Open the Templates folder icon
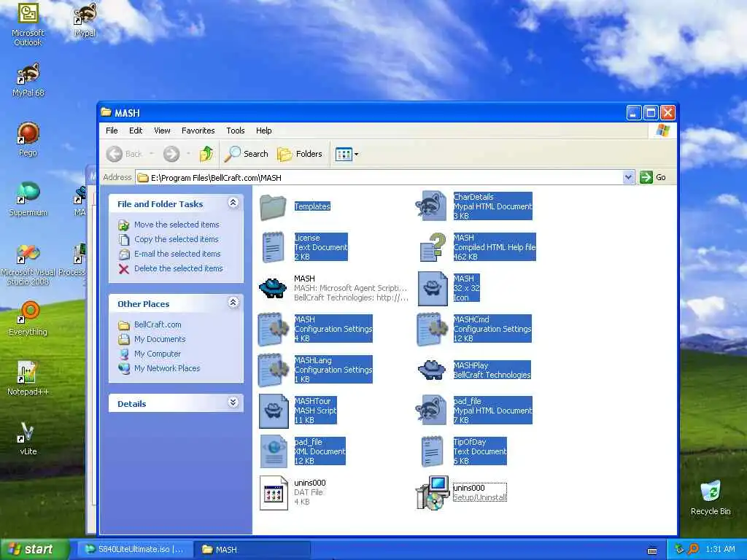 pos(273,206)
